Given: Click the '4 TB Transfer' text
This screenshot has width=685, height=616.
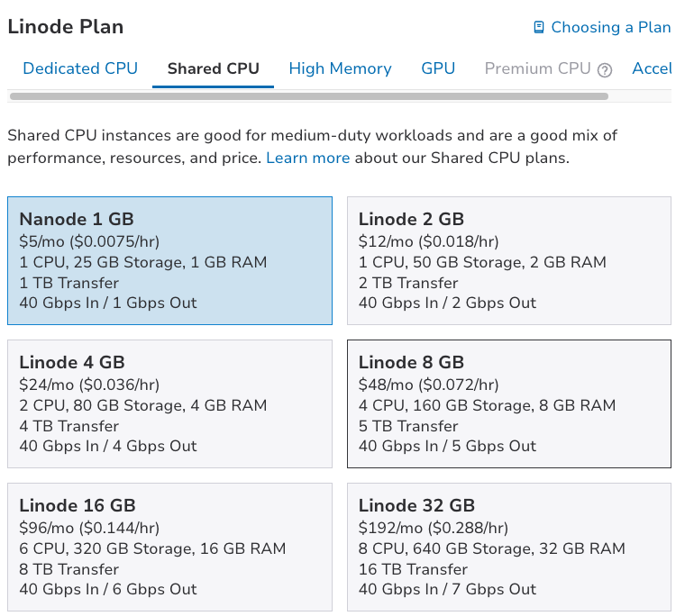Looking at the screenshot, I should click(x=69, y=426).
